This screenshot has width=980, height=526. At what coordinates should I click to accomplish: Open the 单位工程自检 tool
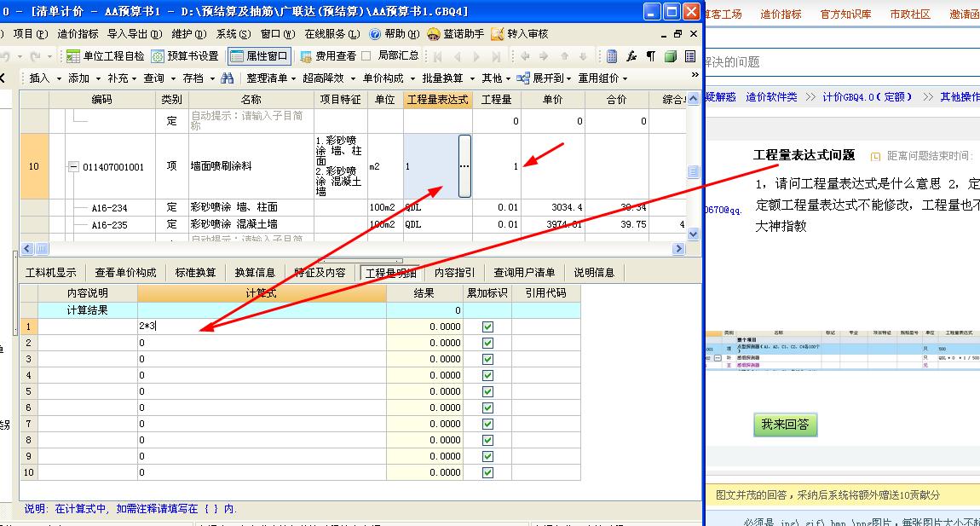[106, 56]
